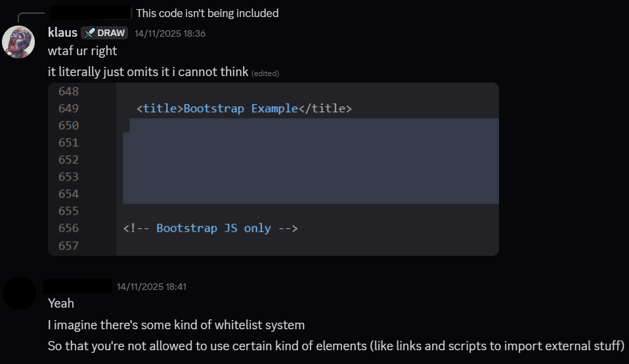The width and height of the screenshot is (629, 364).
Task: Click line number 649 in code image
Action: [68, 108]
